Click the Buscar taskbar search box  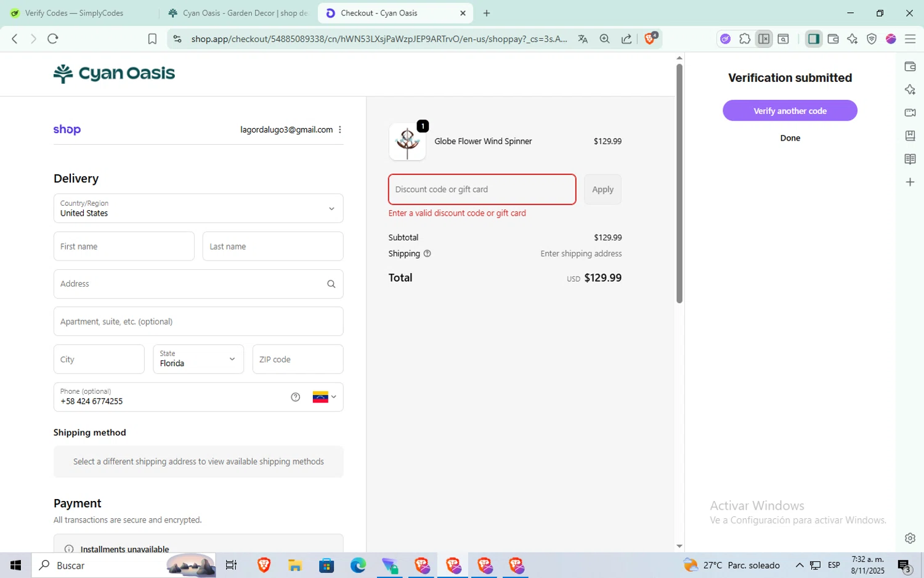pyautogui.click(x=123, y=565)
